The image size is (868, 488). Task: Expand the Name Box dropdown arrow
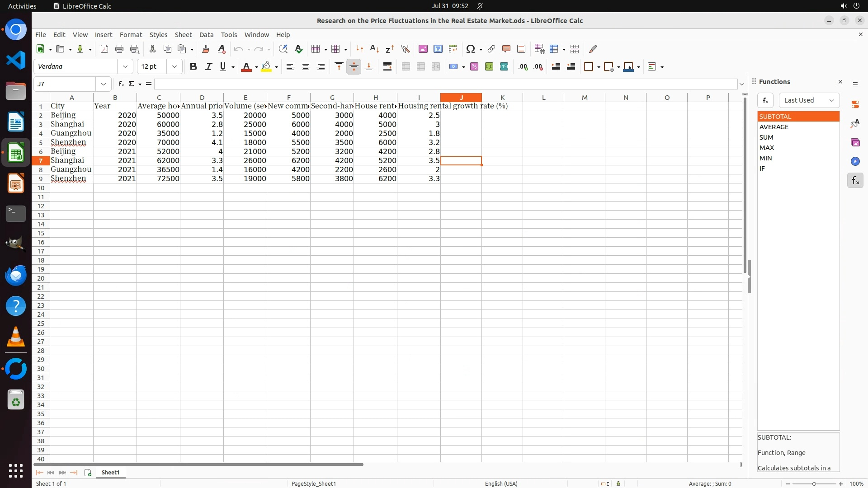coord(104,84)
